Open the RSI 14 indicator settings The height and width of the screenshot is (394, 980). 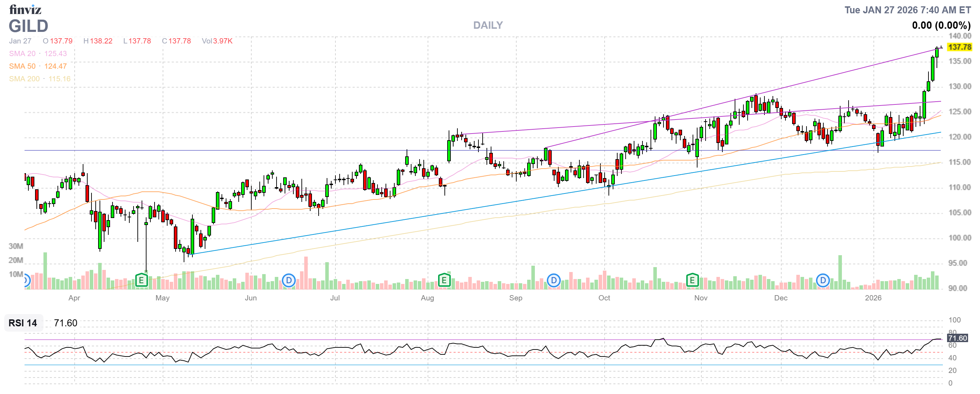pos(23,323)
